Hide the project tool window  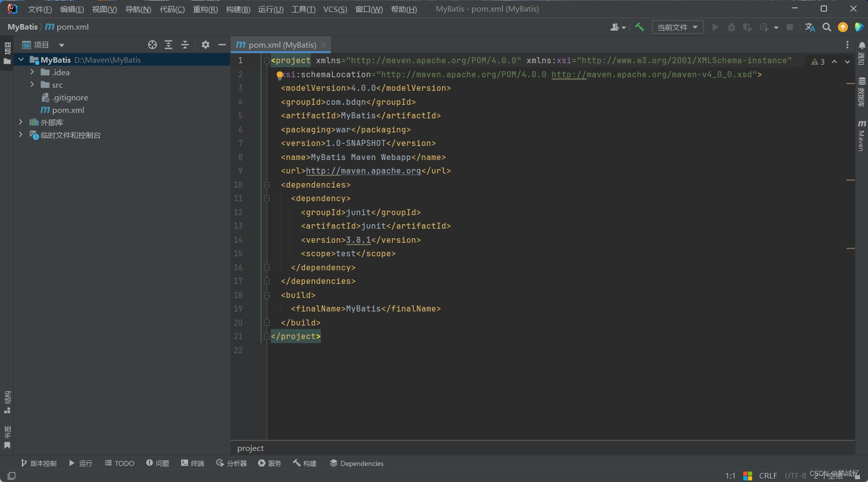click(x=222, y=45)
